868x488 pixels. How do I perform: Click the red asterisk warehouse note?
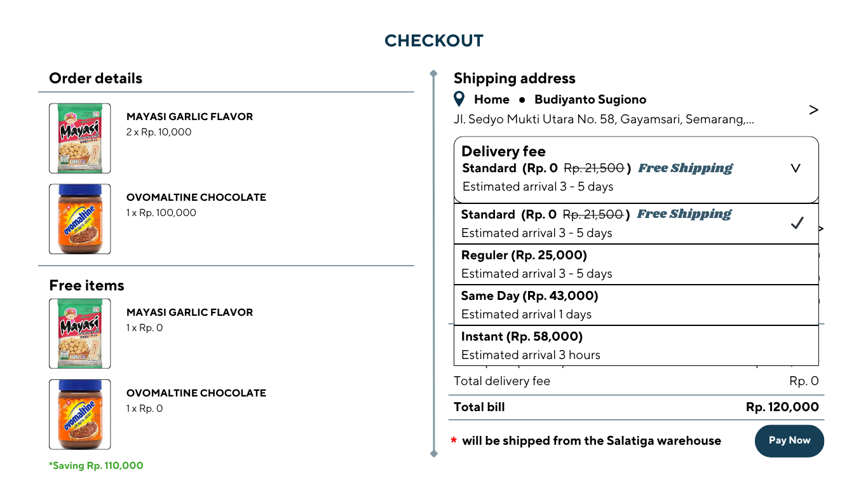tap(454, 441)
